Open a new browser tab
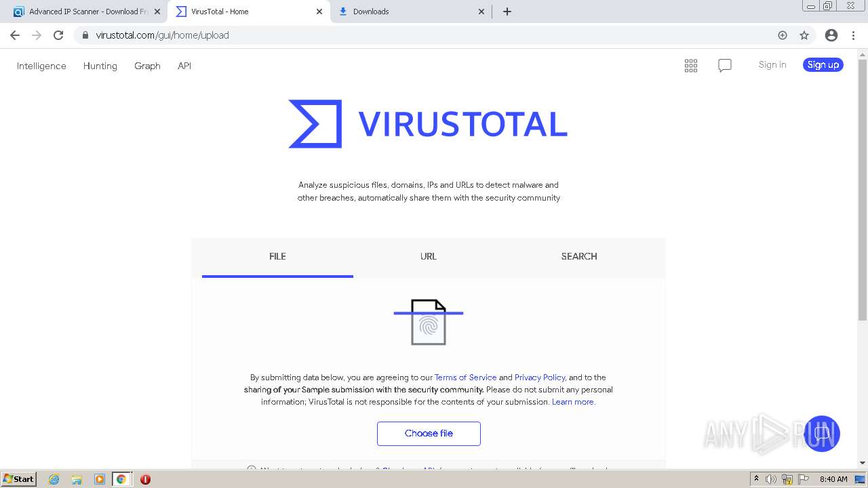The image size is (868, 488). tap(507, 12)
